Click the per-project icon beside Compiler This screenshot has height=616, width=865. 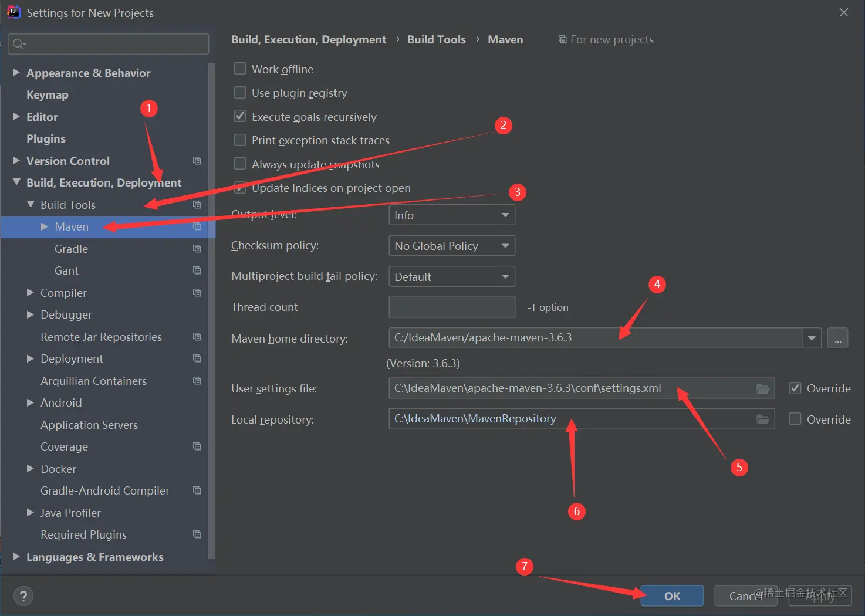point(197,293)
